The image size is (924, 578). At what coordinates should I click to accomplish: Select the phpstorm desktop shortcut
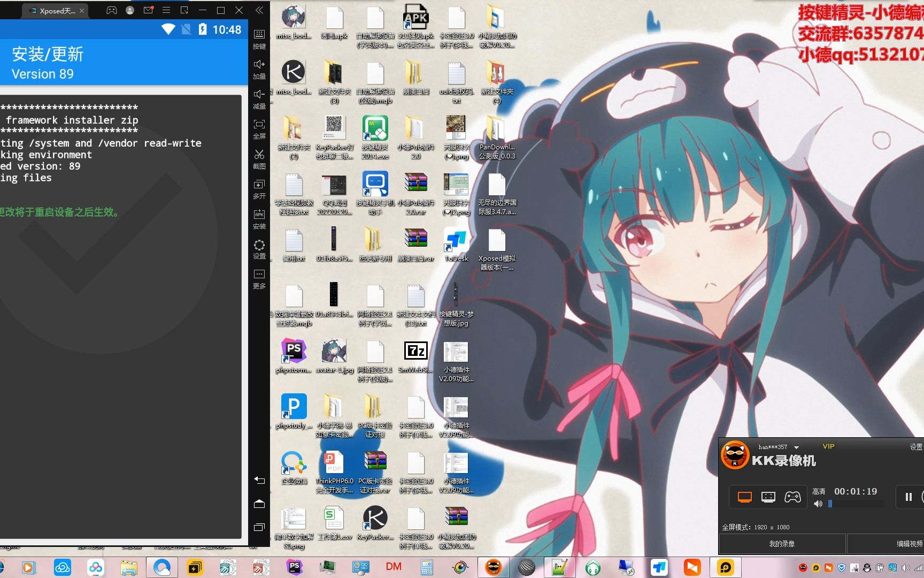tap(294, 356)
